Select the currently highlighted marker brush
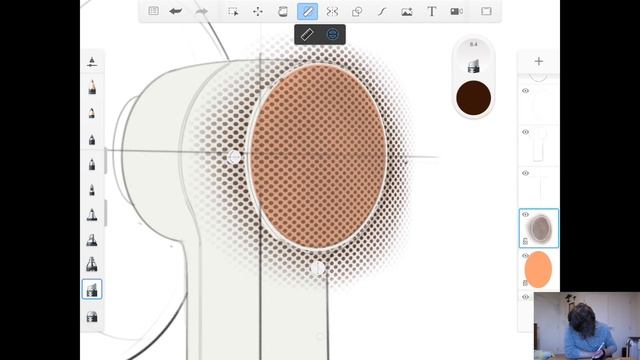 92,289
